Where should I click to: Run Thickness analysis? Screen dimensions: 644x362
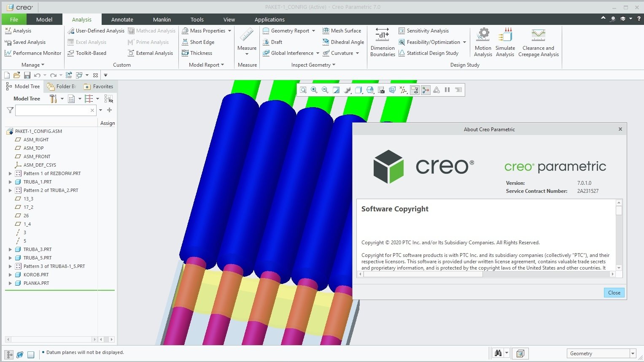tap(197, 53)
